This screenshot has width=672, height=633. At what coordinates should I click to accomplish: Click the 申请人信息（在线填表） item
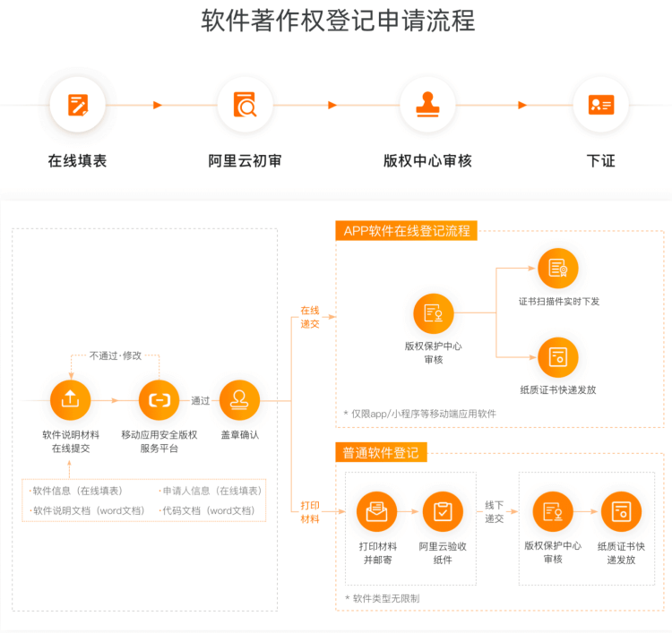tap(211, 491)
